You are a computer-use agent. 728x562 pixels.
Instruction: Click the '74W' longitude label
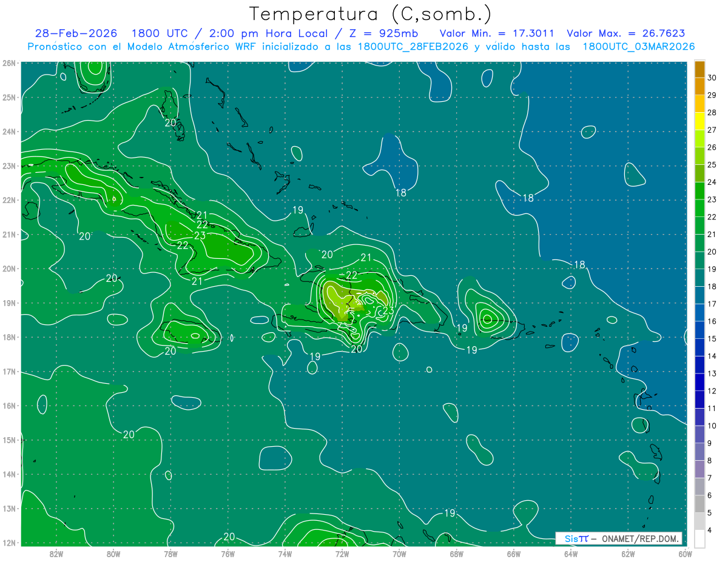tap(285, 554)
